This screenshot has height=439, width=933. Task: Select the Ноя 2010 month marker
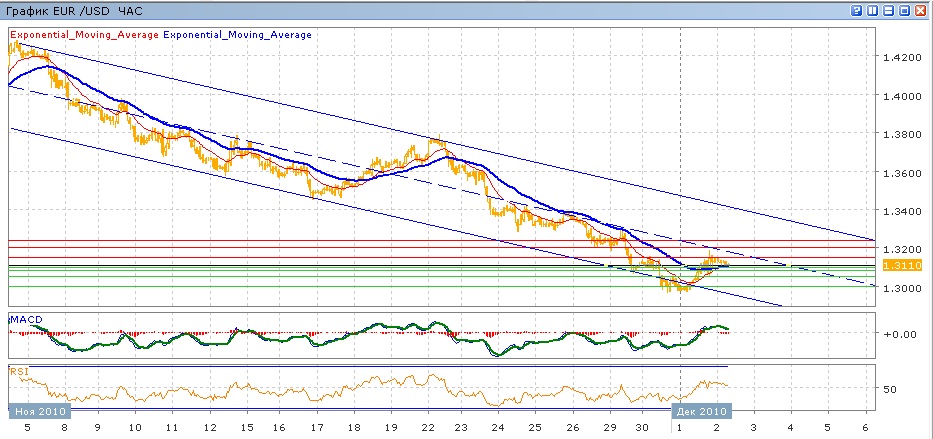pos(40,411)
